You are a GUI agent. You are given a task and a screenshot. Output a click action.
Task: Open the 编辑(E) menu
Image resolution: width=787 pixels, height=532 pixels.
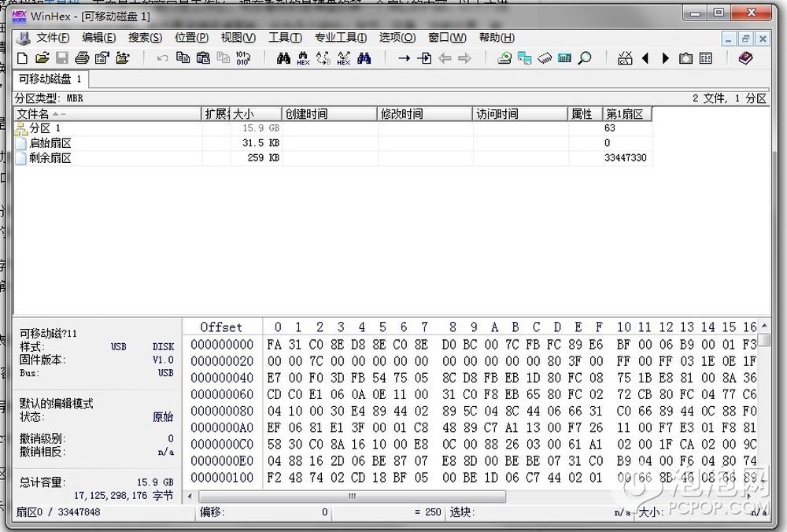click(99, 38)
